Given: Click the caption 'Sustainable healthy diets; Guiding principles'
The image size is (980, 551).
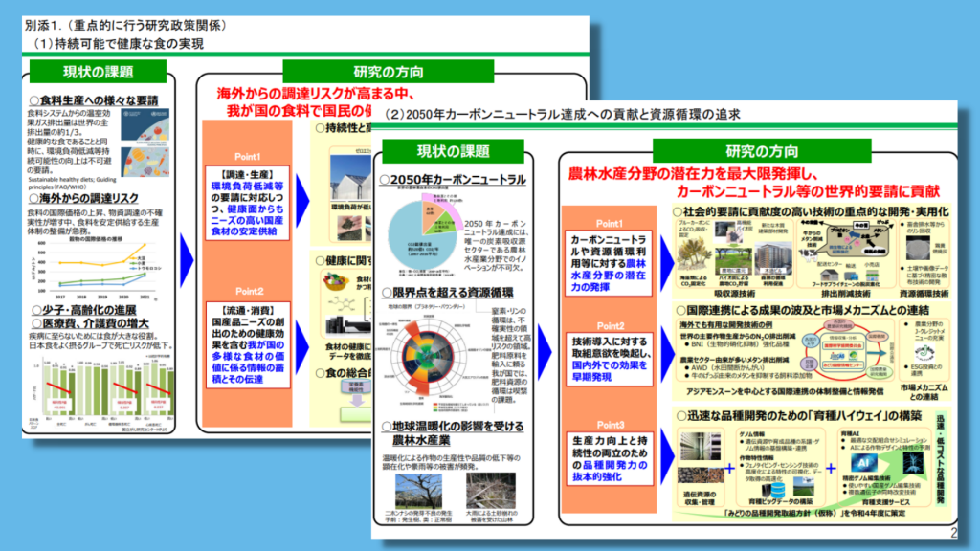Looking at the screenshot, I should [72, 183].
